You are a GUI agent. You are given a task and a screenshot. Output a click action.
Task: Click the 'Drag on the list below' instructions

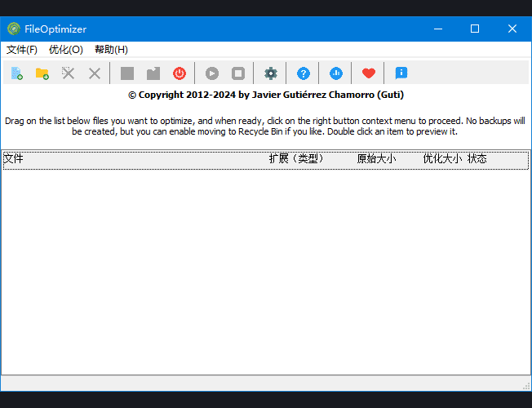[x=265, y=126]
